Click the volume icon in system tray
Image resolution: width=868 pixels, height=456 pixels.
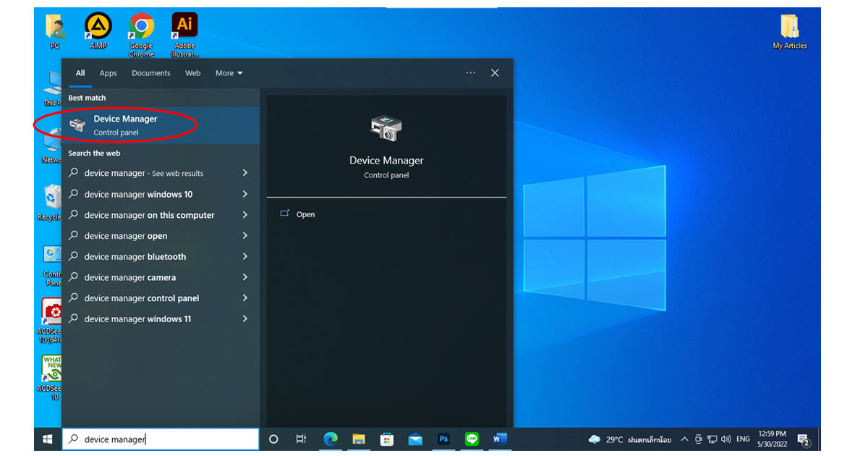click(x=726, y=439)
